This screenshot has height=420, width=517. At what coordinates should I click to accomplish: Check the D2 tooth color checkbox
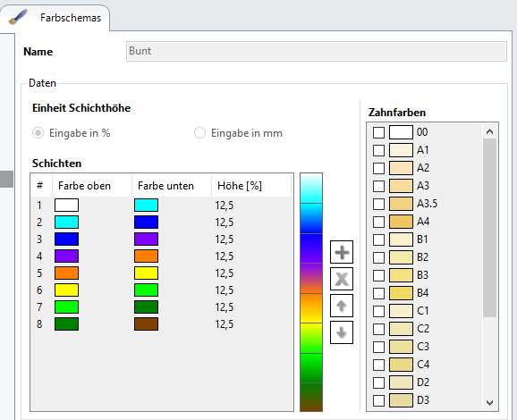click(378, 382)
